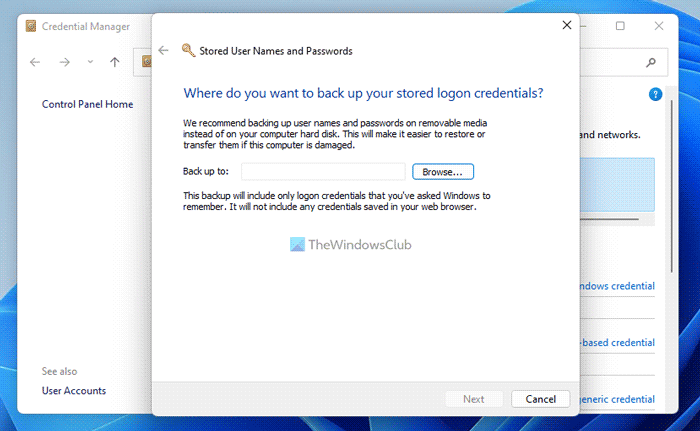
Task: Go back in the backup wizard
Action: 163,50
